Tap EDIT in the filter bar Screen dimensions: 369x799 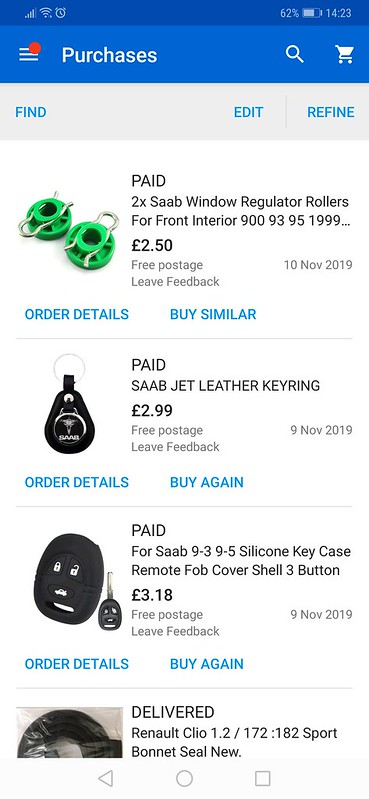click(248, 112)
